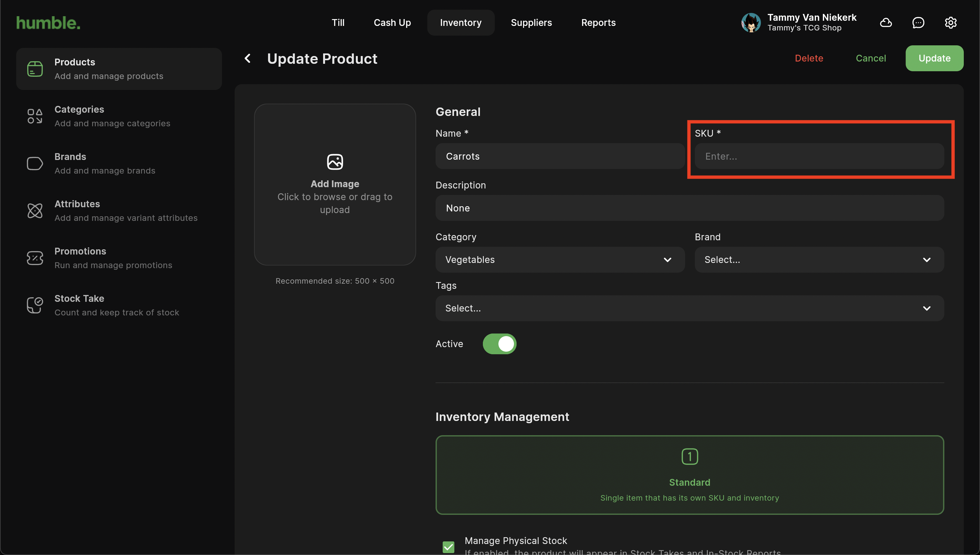Open Categories via its shapes icon
Image resolution: width=980 pixels, height=555 pixels.
tap(35, 116)
